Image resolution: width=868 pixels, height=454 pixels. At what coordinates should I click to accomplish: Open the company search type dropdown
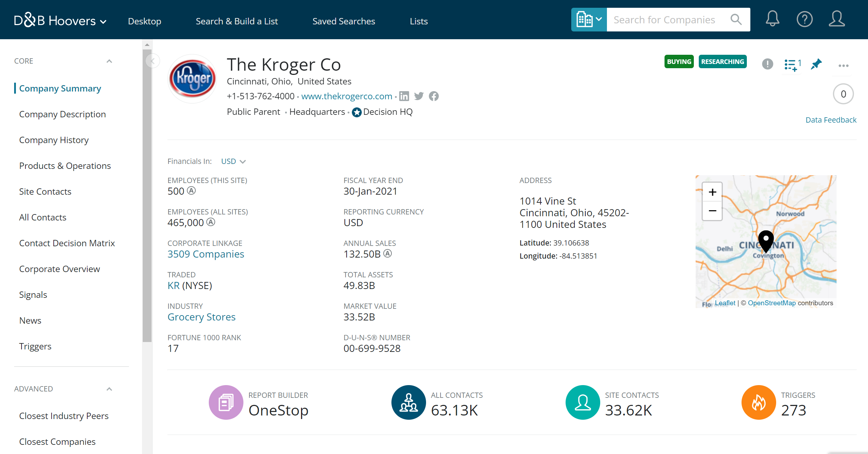589,20
